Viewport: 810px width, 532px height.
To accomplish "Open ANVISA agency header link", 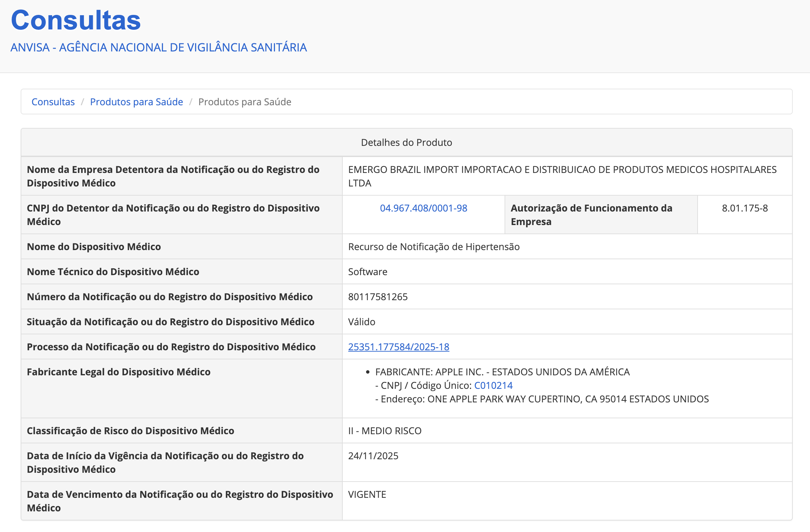I will pyautogui.click(x=158, y=47).
